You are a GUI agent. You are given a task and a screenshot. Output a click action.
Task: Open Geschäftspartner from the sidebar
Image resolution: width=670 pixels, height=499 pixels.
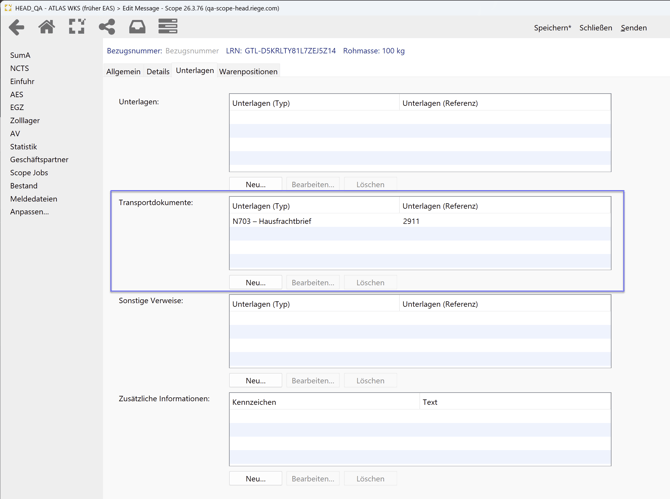39,159
